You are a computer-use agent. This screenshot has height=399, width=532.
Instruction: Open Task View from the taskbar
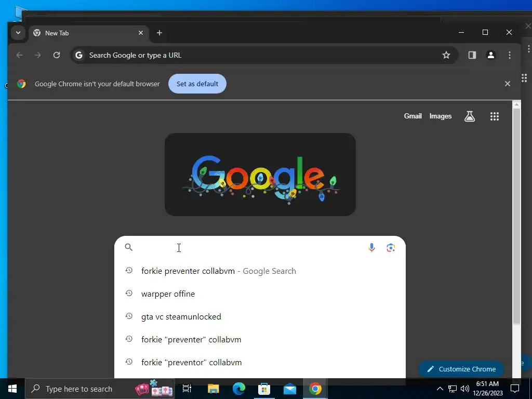pyautogui.click(x=187, y=389)
